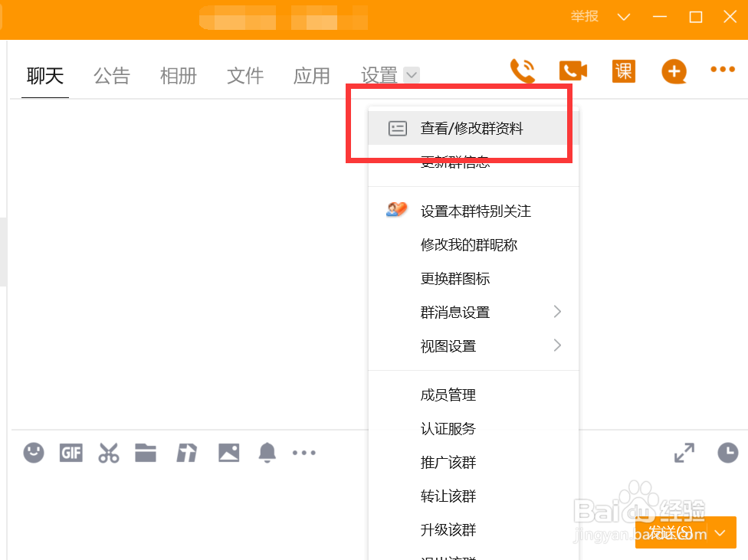748x560 pixels.
Task: Open the 课 (course) feature
Action: 623,70
